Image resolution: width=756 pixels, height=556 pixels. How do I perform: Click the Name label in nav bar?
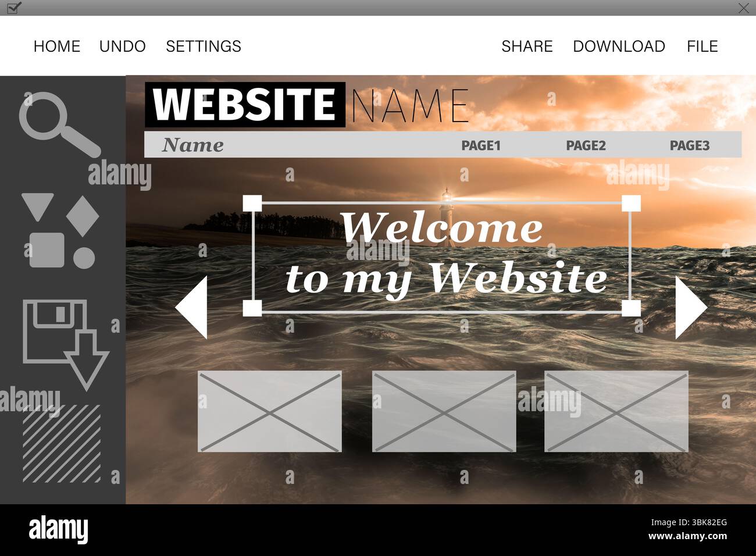coord(193,145)
